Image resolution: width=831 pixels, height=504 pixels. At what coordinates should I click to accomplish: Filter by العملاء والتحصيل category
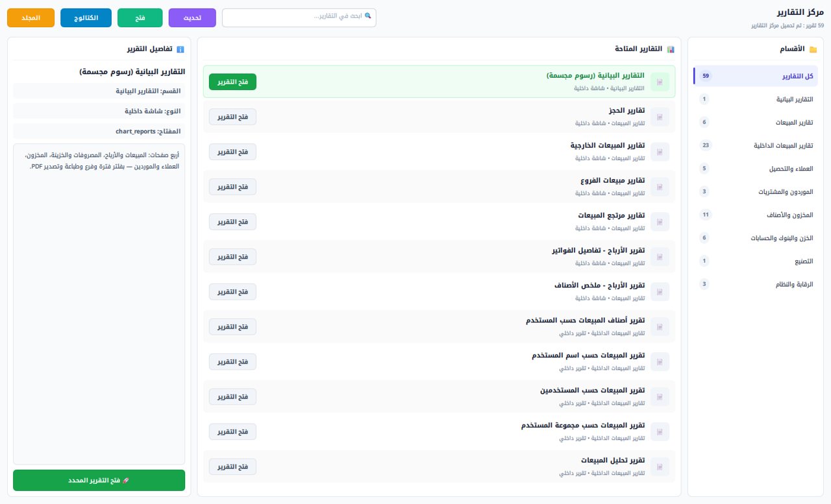click(756, 169)
